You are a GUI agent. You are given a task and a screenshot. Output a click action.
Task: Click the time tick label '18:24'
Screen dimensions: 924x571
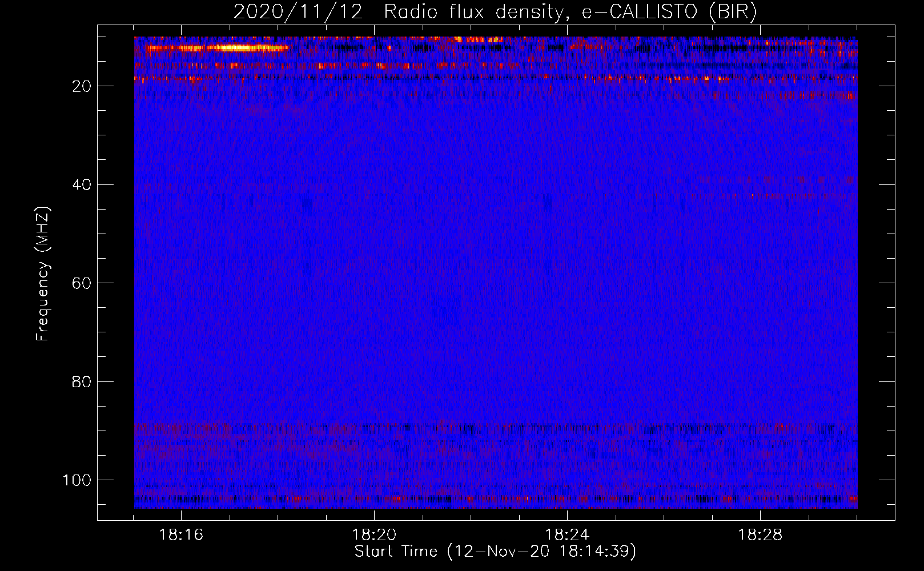point(567,535)
